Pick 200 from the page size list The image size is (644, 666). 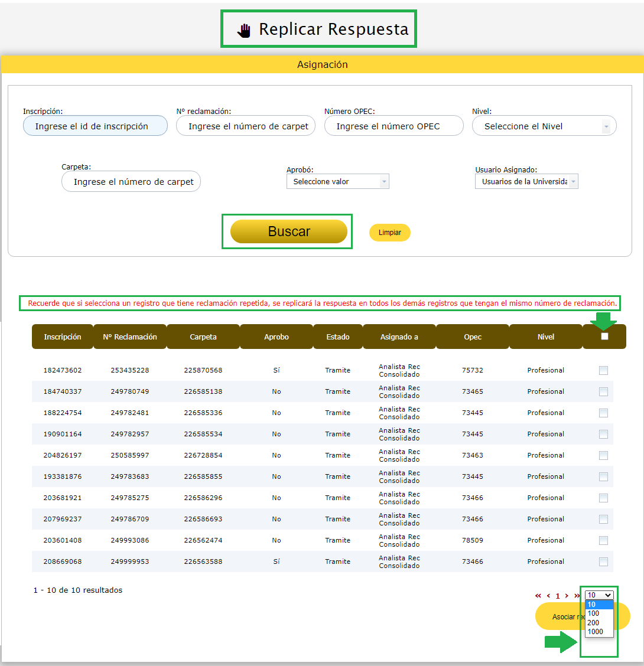[593, 623]
